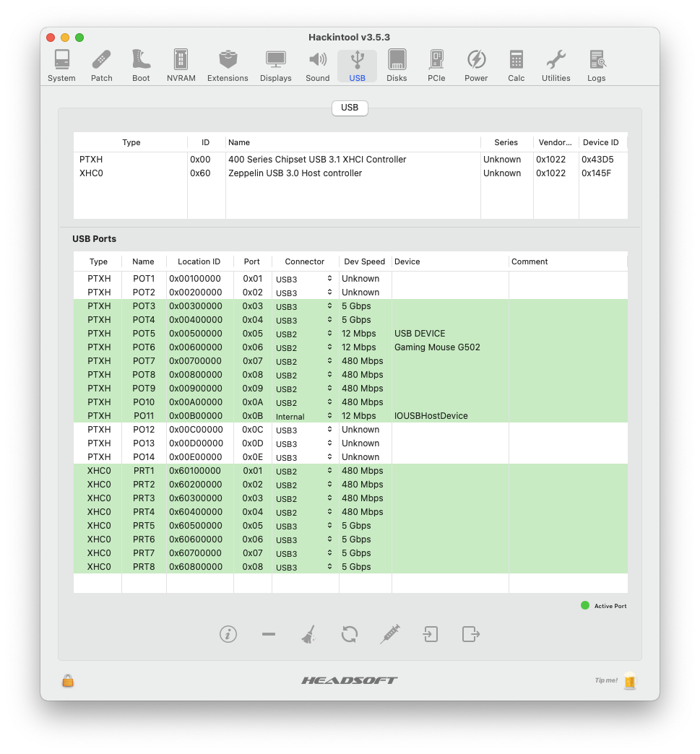Click the refresh arrows icon

[x=350, y=634]
